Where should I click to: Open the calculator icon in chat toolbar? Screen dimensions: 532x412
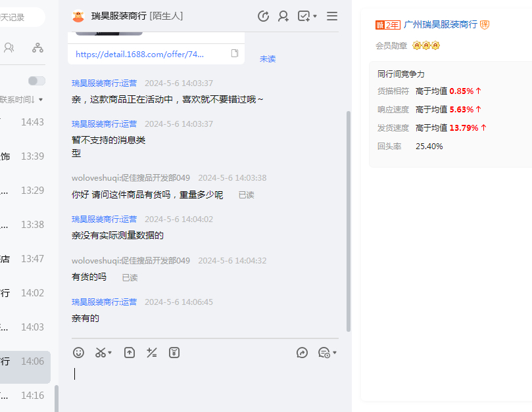152,353
